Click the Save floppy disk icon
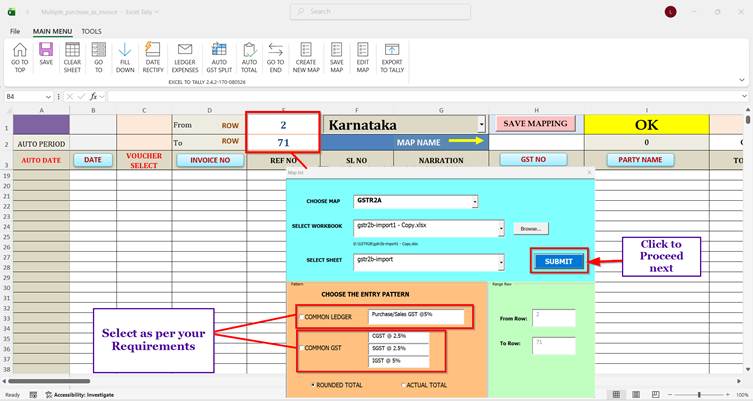 tap(46, 49)
